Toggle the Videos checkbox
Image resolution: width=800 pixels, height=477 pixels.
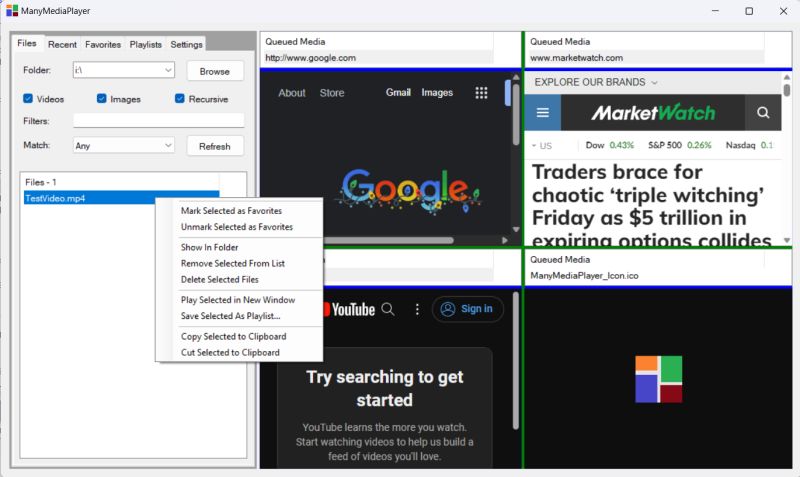pyautogui.click(x=28, y=98)
